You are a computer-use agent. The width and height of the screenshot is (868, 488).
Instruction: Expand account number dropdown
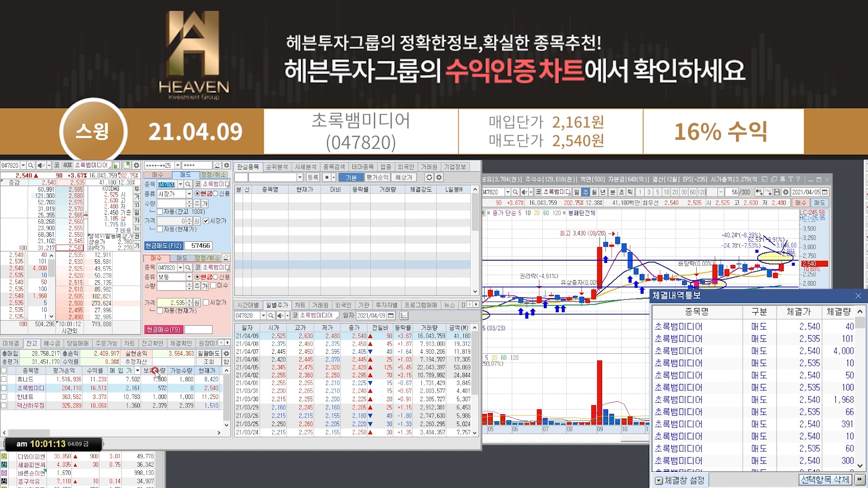[x=178, y=165]
